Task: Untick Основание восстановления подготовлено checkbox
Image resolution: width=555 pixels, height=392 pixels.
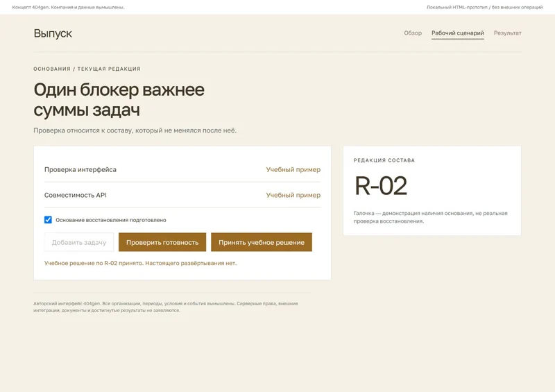Action: (48, 220)
